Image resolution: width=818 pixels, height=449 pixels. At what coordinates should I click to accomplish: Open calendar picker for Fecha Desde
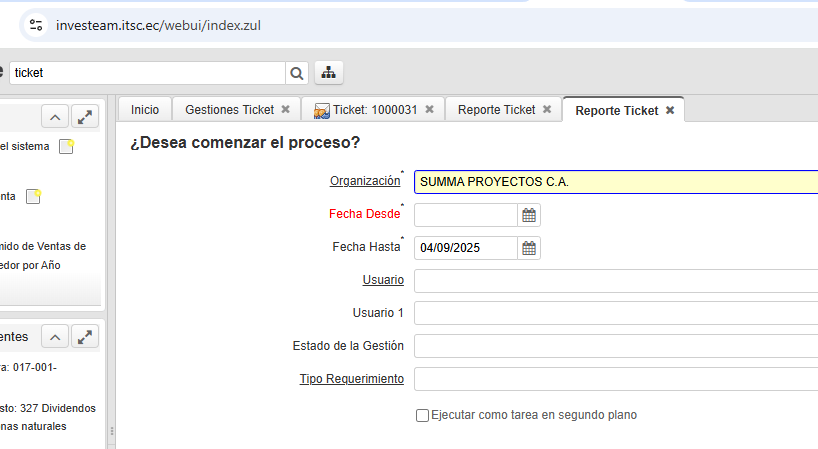pos(529,215)
